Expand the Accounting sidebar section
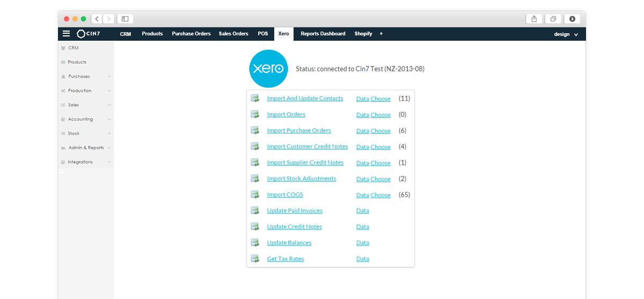The height and width of the screenshot is (299, 644). (86, 119)
